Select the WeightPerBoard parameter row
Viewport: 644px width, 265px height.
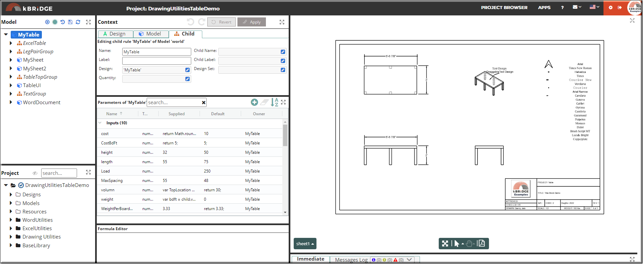coord(190,209)
